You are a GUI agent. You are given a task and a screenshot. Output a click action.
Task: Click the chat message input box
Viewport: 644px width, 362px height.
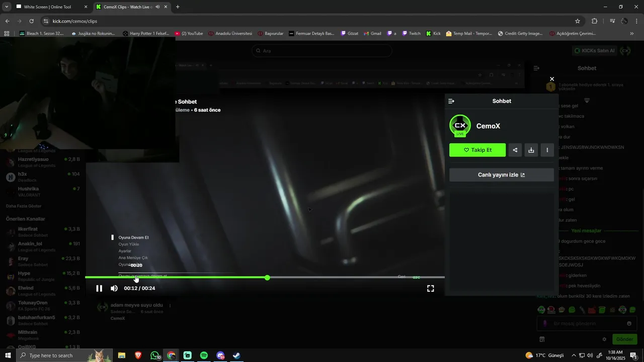coord(586,324)
